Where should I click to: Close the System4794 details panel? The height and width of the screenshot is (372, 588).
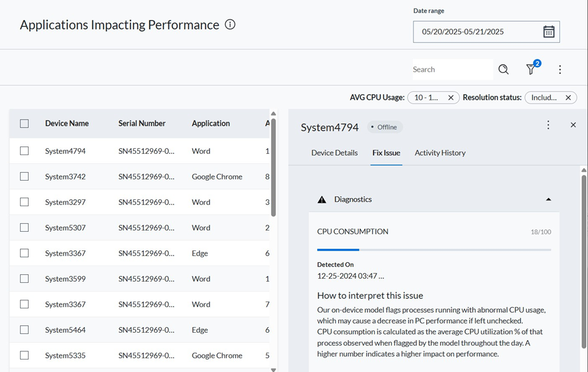click(573, 125)
